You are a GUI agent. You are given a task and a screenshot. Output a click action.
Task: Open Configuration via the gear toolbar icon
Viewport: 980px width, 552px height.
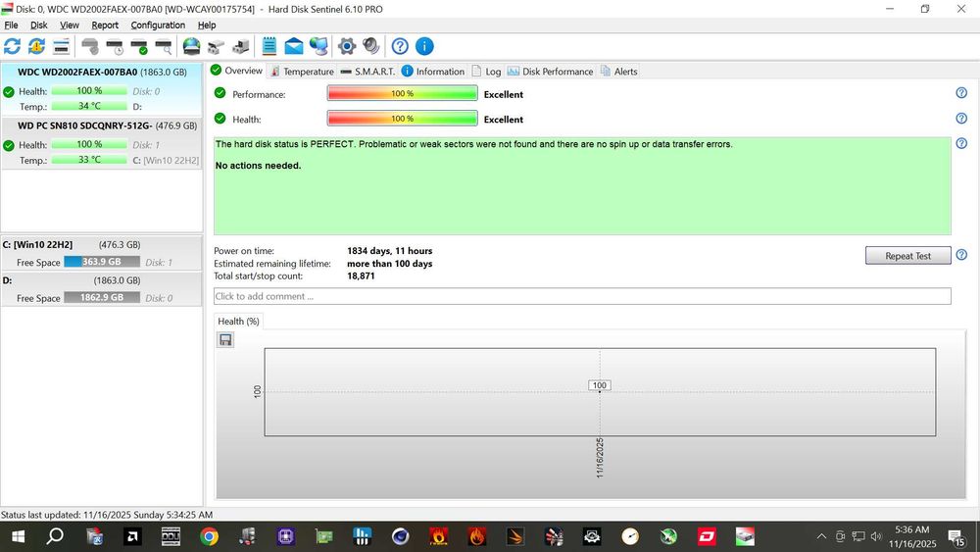[347, 46]
